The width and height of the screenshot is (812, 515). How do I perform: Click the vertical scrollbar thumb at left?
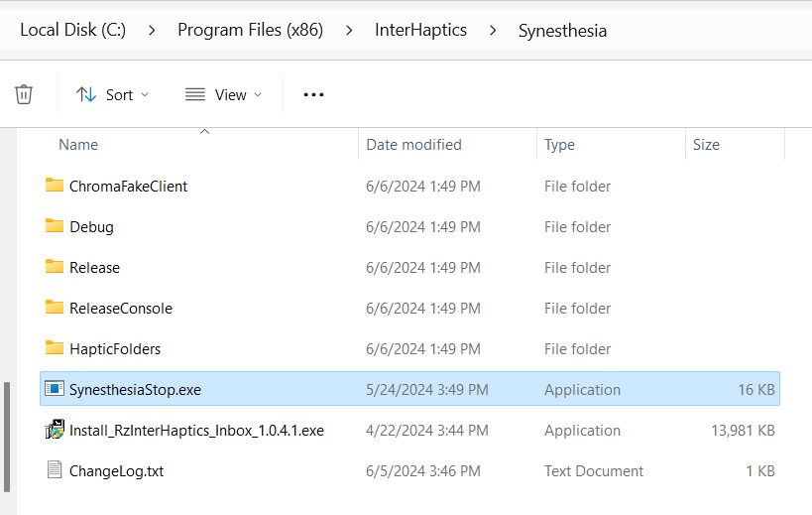[x=7, y=438]
